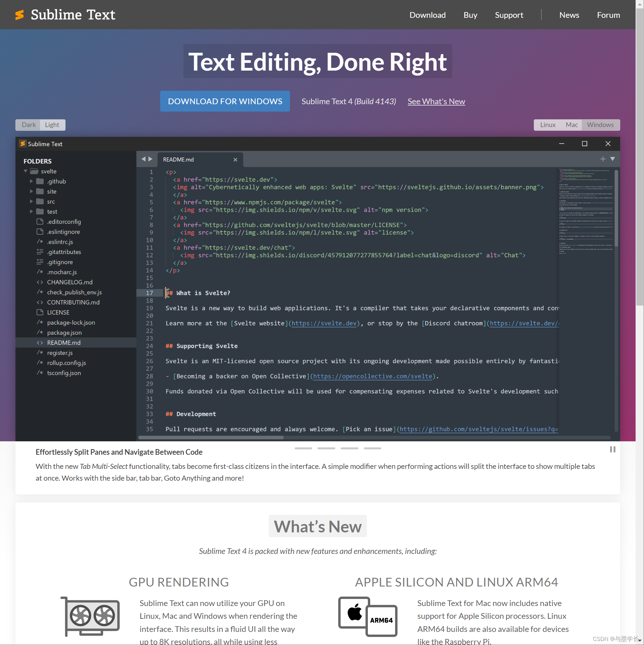Click the test folder icon
The height and width of the screenshot is (645, 644).
tap(40, 211)
